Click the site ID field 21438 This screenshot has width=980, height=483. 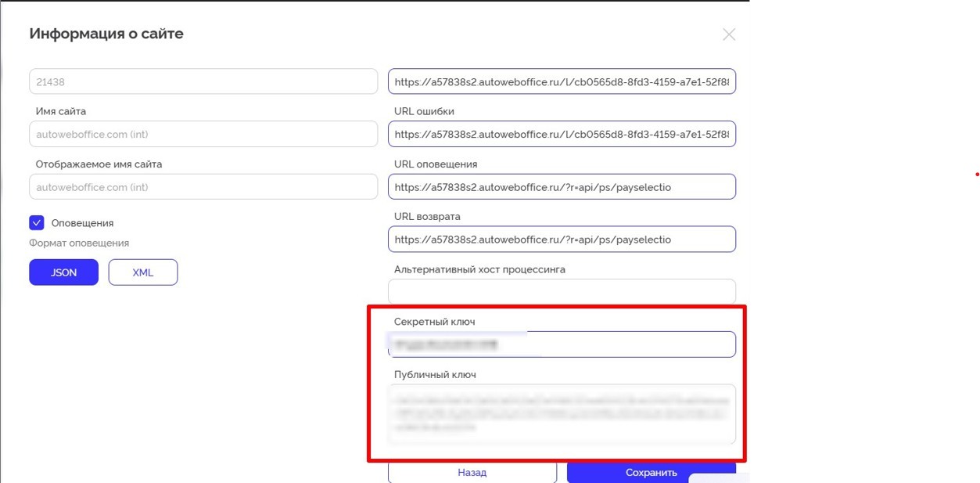click(203, 81)
